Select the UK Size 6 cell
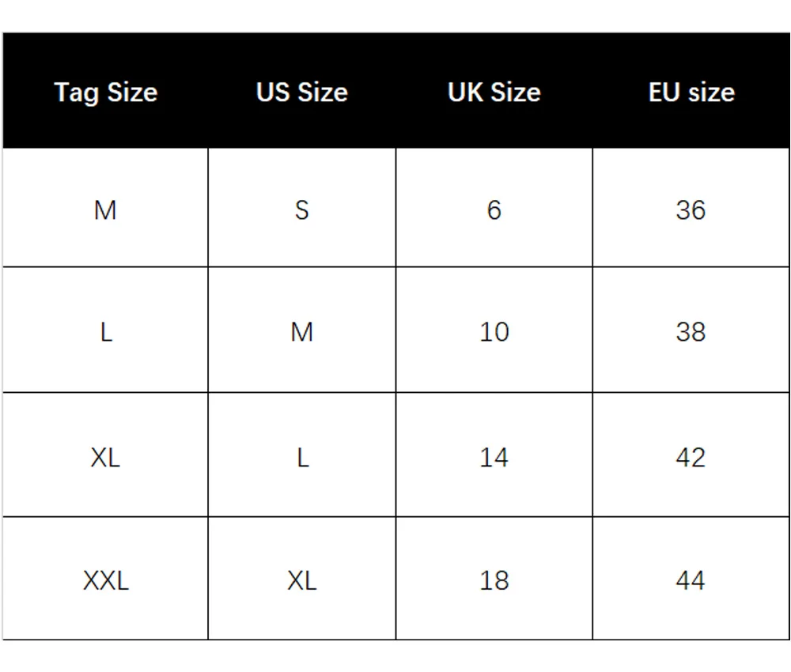The width and height of the screenshot is (791, 672). (x=494, y=208)
